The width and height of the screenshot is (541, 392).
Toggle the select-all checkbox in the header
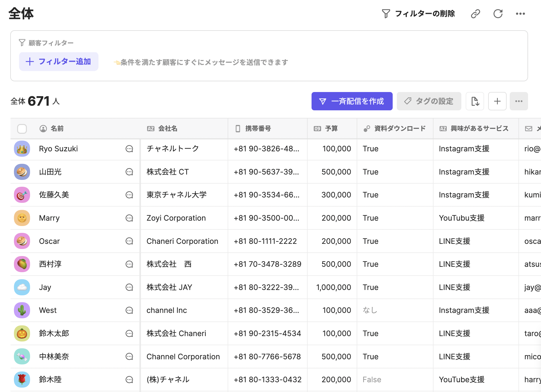(x=22, y=129)
